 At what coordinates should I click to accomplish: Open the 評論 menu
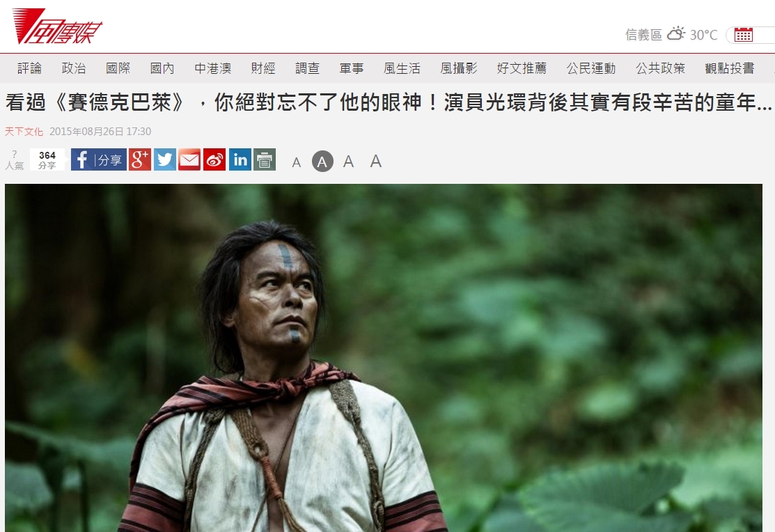30,68
